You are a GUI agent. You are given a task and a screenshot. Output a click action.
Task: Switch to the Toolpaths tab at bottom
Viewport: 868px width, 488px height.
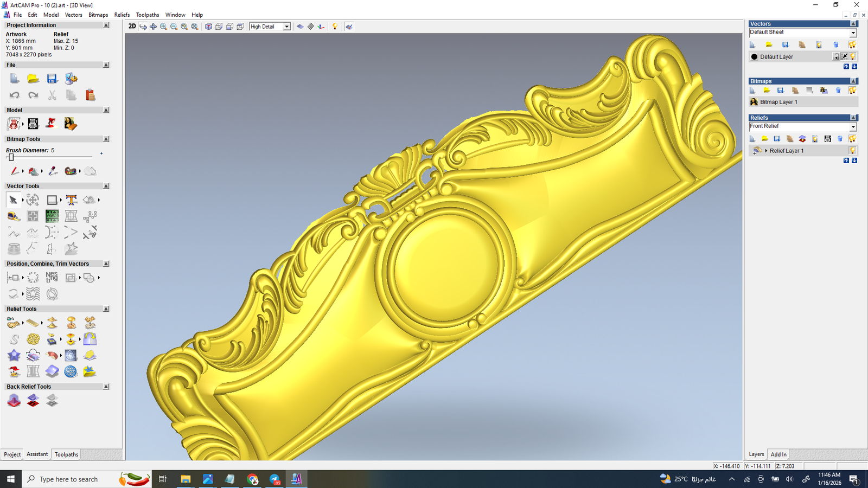coord(66,454)
